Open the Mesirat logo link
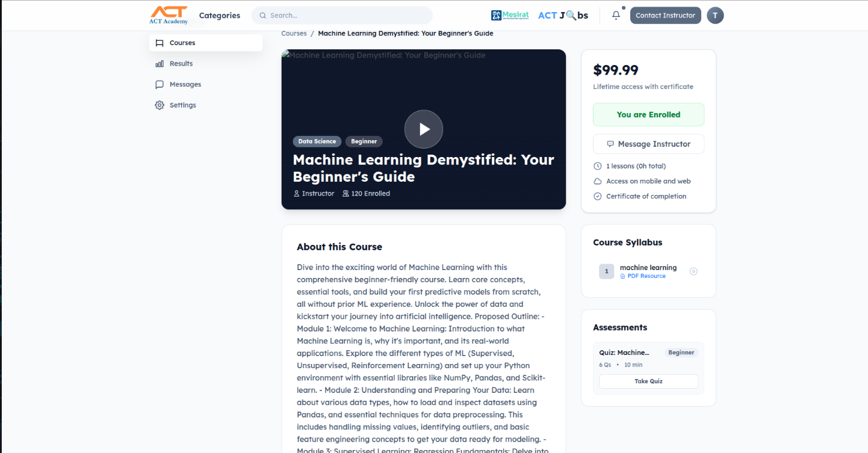This screenshot has height=453, width=868. (x=510, y=14)
